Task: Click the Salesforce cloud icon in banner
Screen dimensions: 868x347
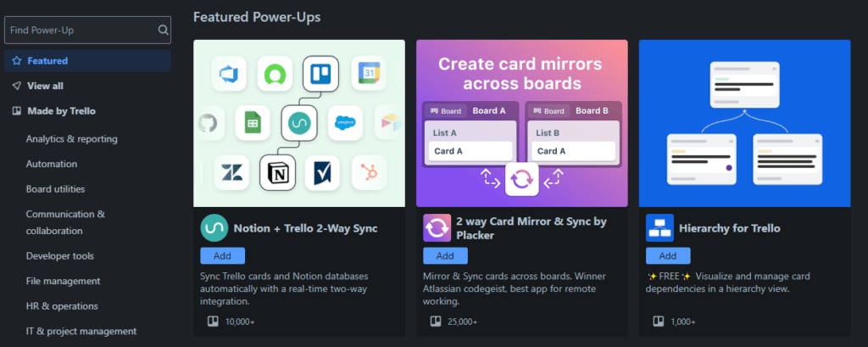Action: 345,122
